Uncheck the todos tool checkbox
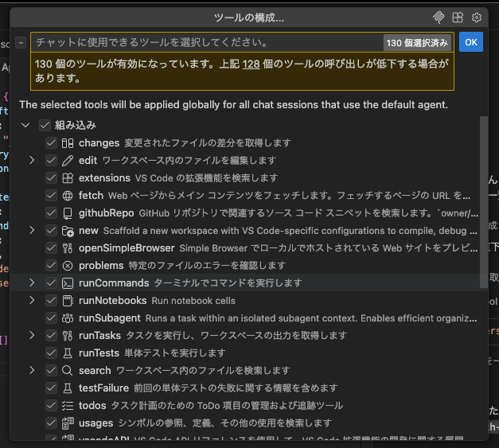The width and height of the screenshot is (499, 448). coord(51,406)
